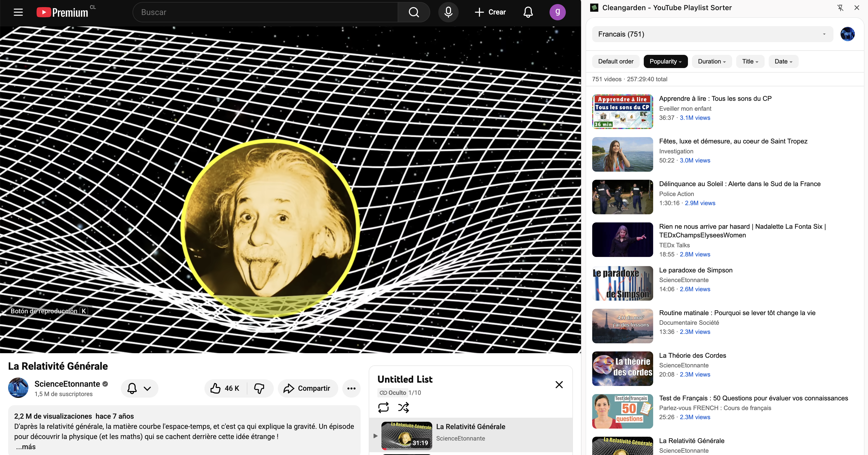Open the video's more options menu

[x=351, y=388]
